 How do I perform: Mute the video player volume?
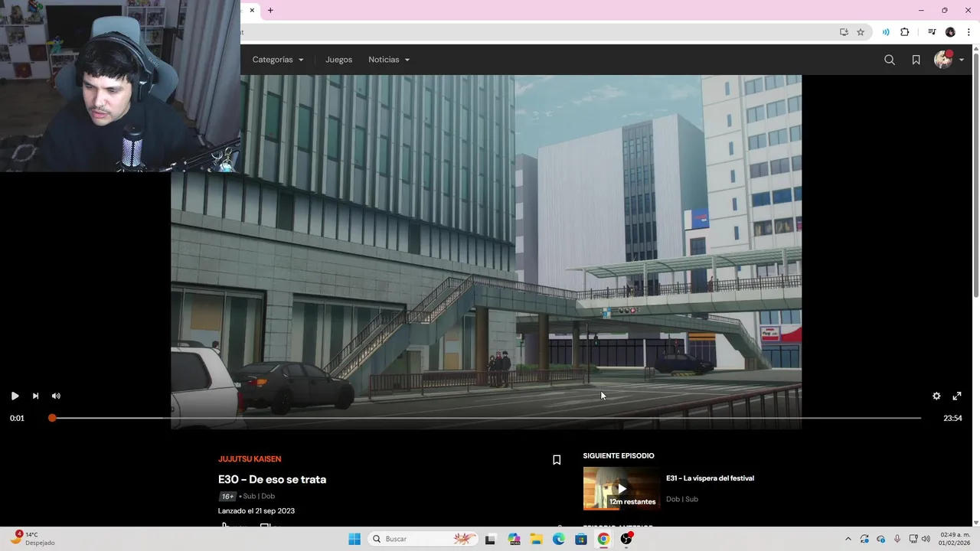click(56, 396)
